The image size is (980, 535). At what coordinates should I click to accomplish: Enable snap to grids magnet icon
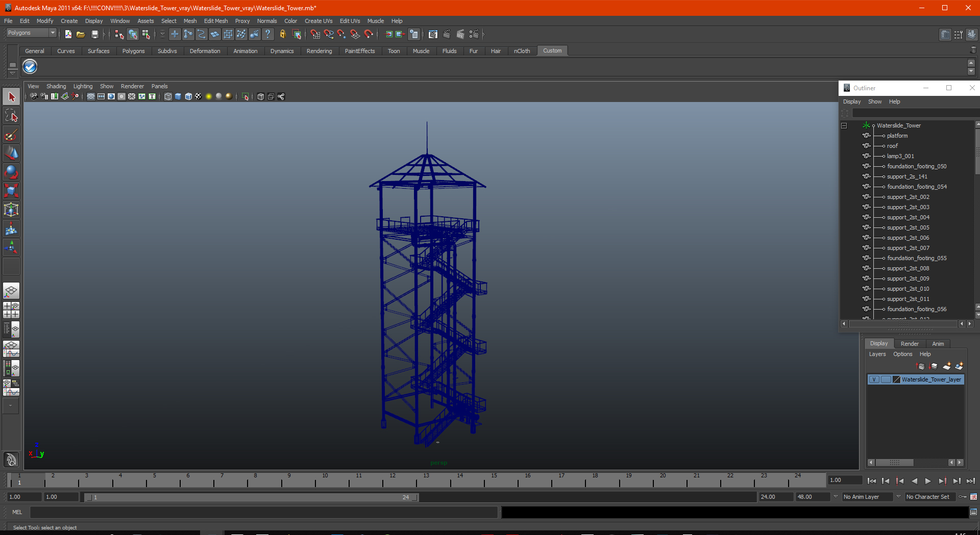point(315,35)
